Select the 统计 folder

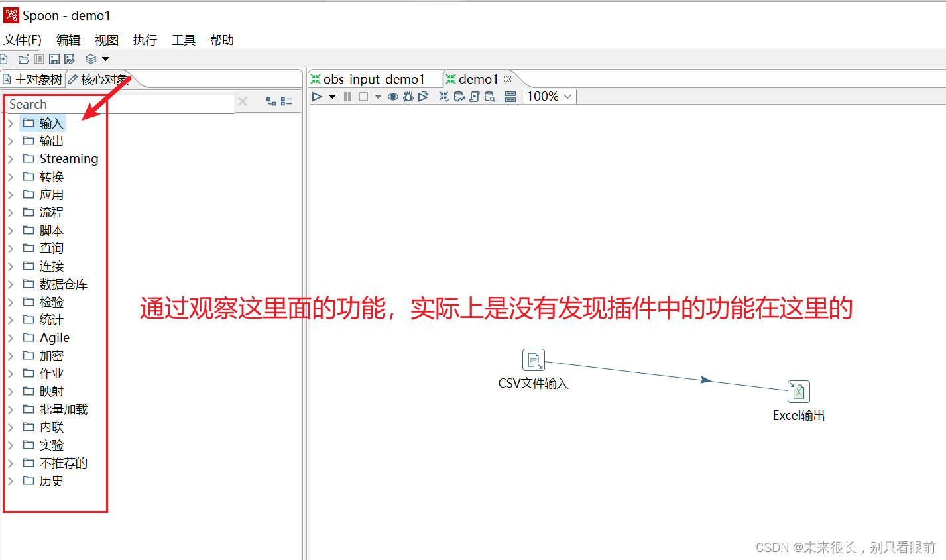43,320
